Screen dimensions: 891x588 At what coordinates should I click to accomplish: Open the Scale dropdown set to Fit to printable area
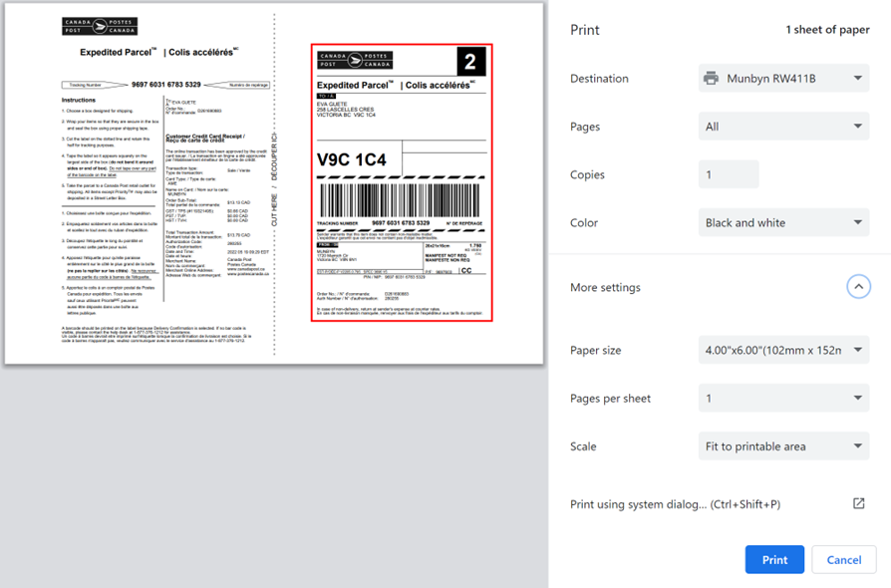tap(783, 446)
